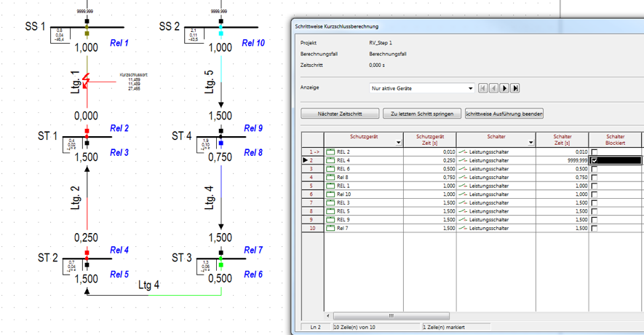Click the green breaker square at ST 3
Viewport: 644px width, 335px height.
(220, 264)
